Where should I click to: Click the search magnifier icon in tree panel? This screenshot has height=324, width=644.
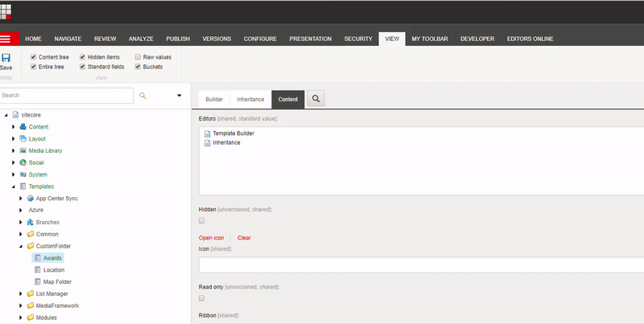click(143, 95)
